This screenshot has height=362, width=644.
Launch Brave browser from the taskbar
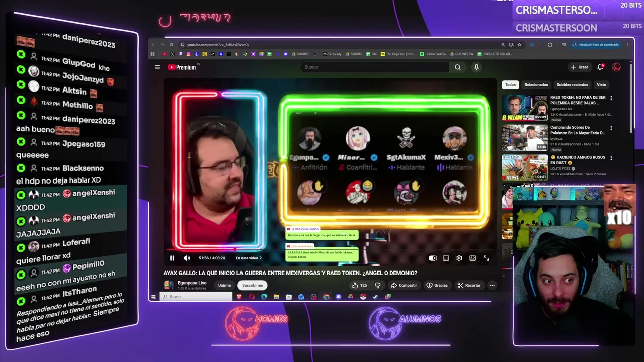pos(239,297)
